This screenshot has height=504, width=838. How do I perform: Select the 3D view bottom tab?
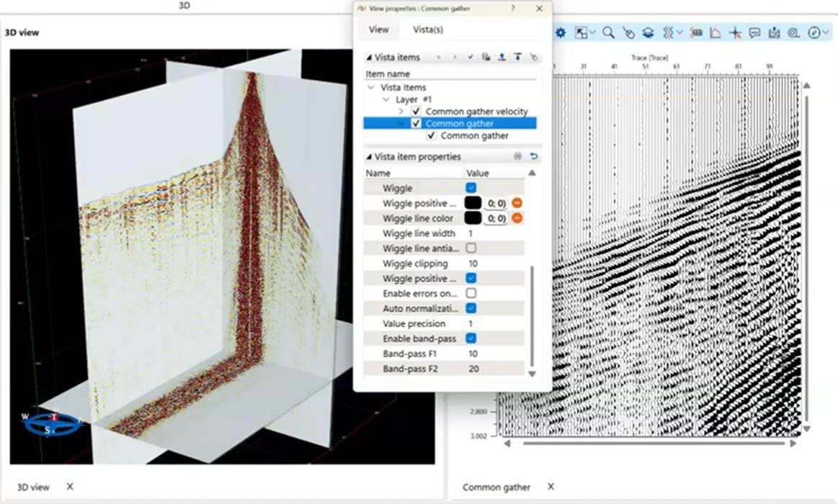33,487
